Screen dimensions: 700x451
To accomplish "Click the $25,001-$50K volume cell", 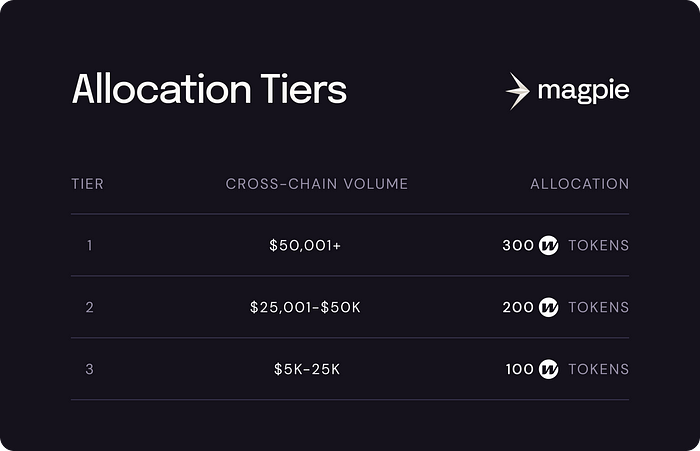I will [305, 307].
